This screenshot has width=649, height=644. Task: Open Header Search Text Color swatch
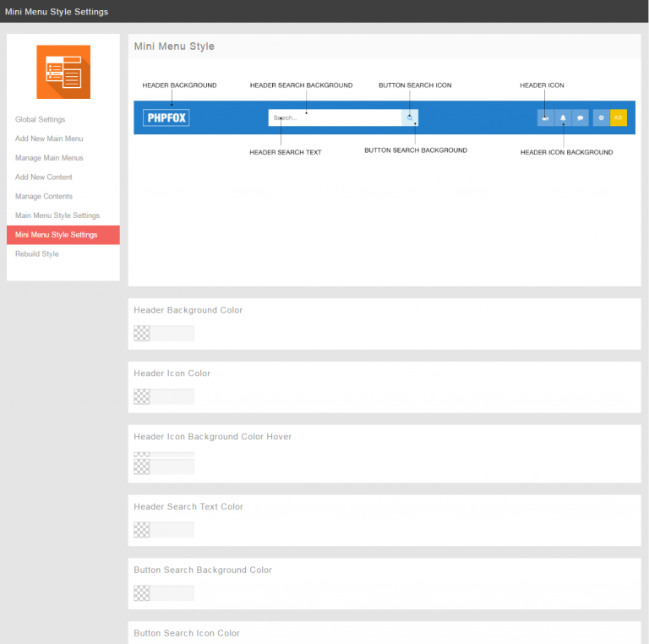142,530
